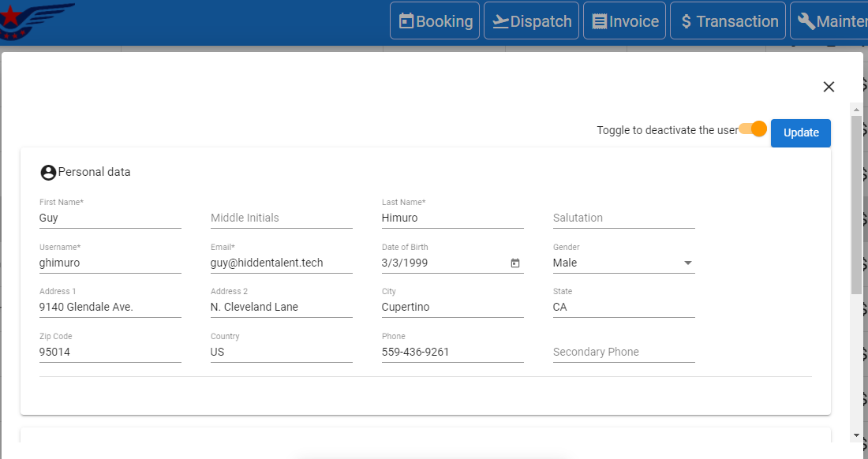Click the First Name field
The height and width of the screenshot is (459, 868).
(110, 218)
